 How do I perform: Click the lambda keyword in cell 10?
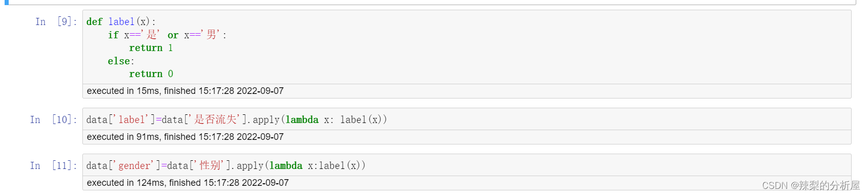point(302,119)
